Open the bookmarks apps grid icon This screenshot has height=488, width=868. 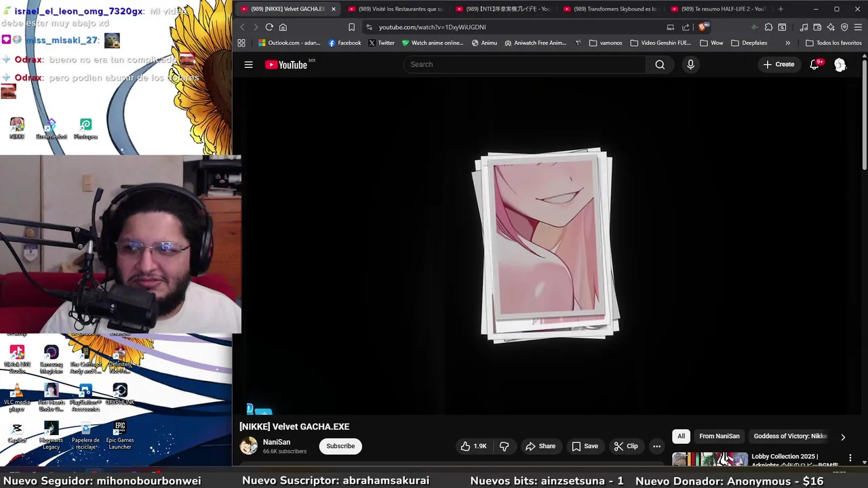pyautogui.click(x=241, y=43)
